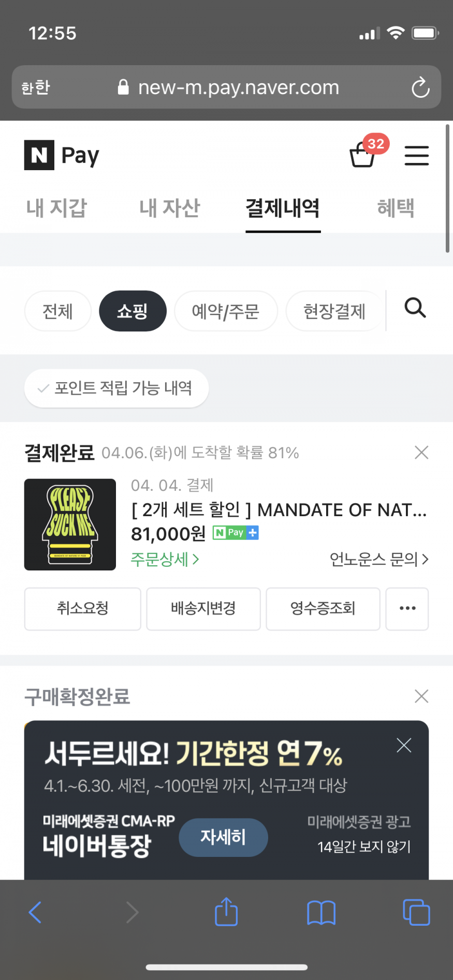The height and width of the screenshot is (980, 453).
Task: Open 주문상세 order details
Action: point(165,559)
